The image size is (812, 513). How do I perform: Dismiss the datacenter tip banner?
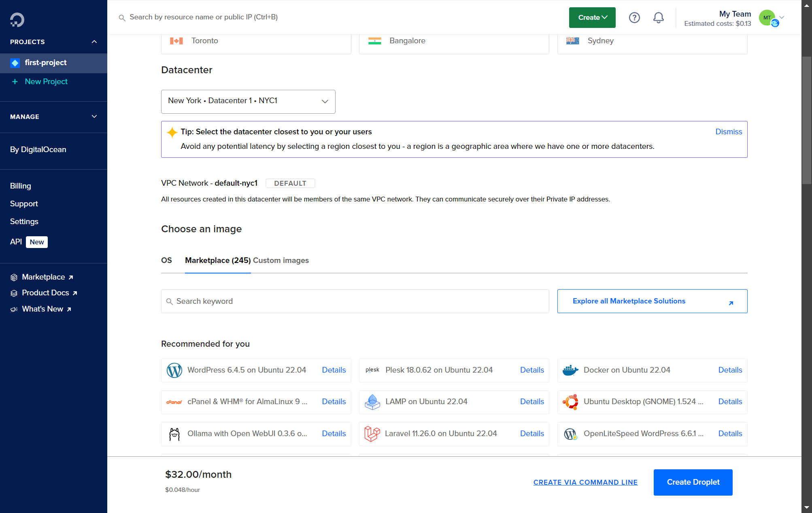click(x=729, y=132)
